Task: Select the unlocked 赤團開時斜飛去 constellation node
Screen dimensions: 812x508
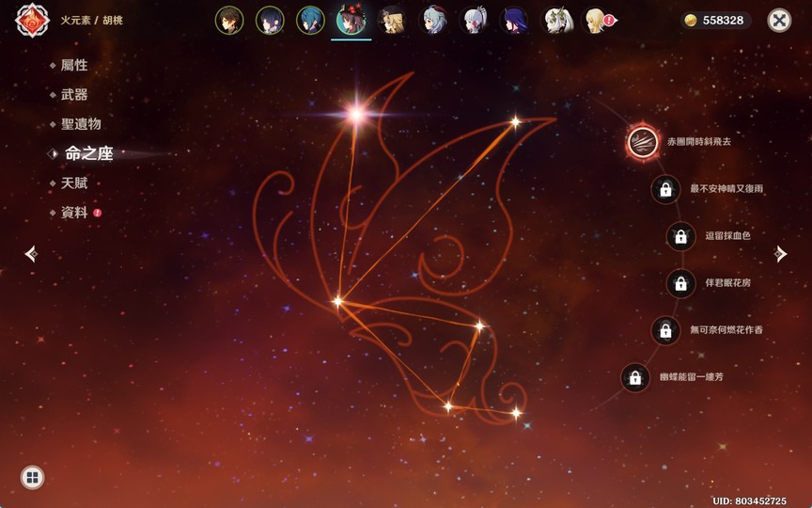Action: coord(643,142)
